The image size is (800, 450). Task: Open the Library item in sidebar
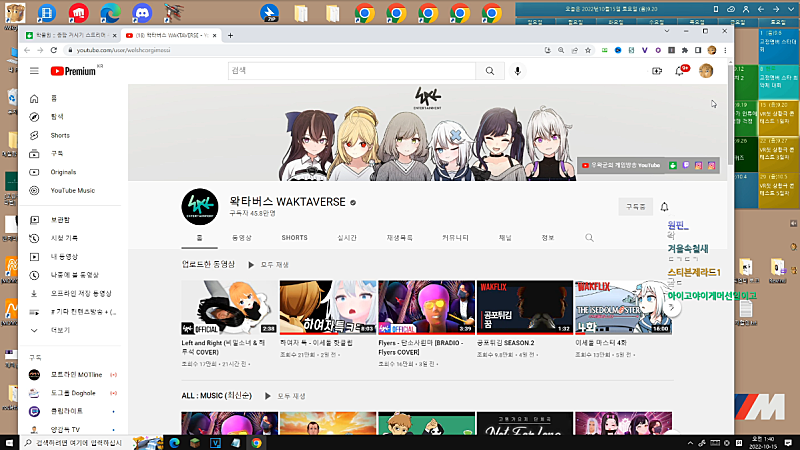(60, 220)
